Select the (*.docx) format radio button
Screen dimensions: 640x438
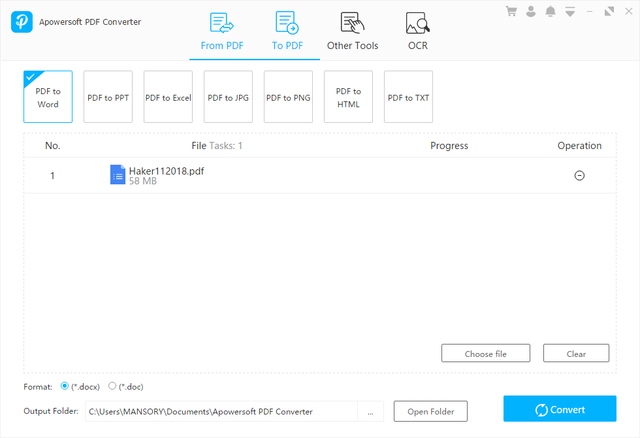(x=64, y=386)
